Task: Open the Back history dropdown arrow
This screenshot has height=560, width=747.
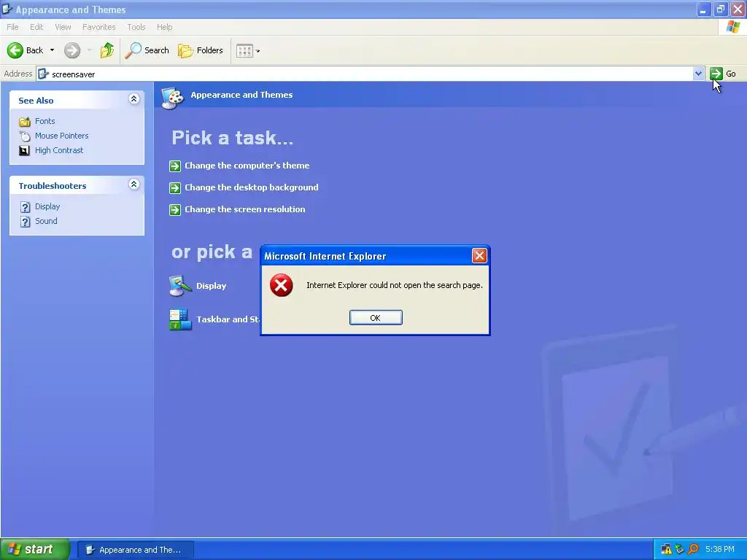Action: [52, 50]
